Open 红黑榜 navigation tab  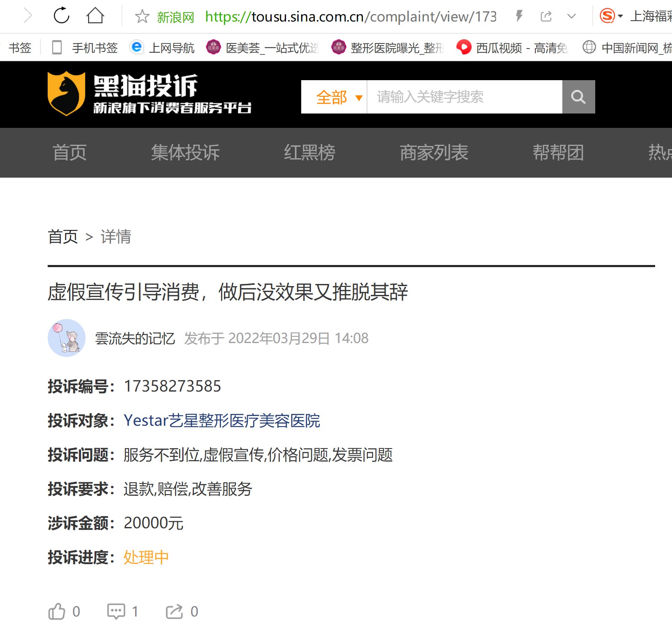[x=309, y=152]
